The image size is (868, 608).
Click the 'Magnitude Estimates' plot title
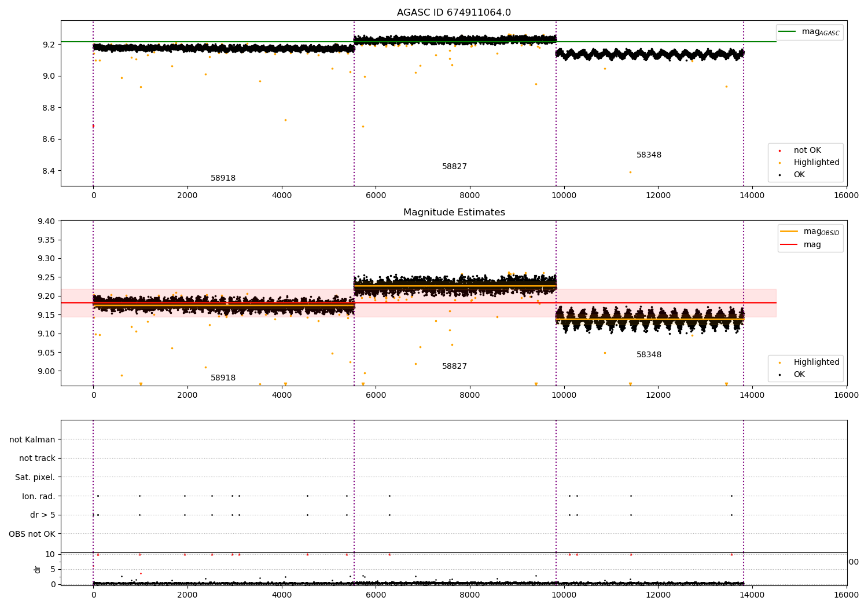[x=454, y=213]
